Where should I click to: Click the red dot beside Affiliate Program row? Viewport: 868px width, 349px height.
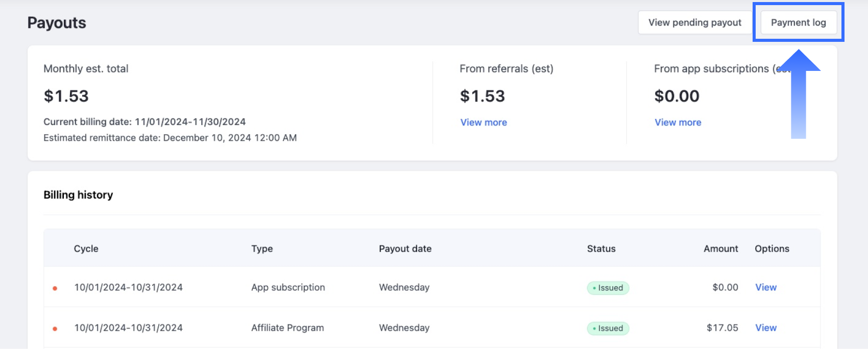(55, 329)
